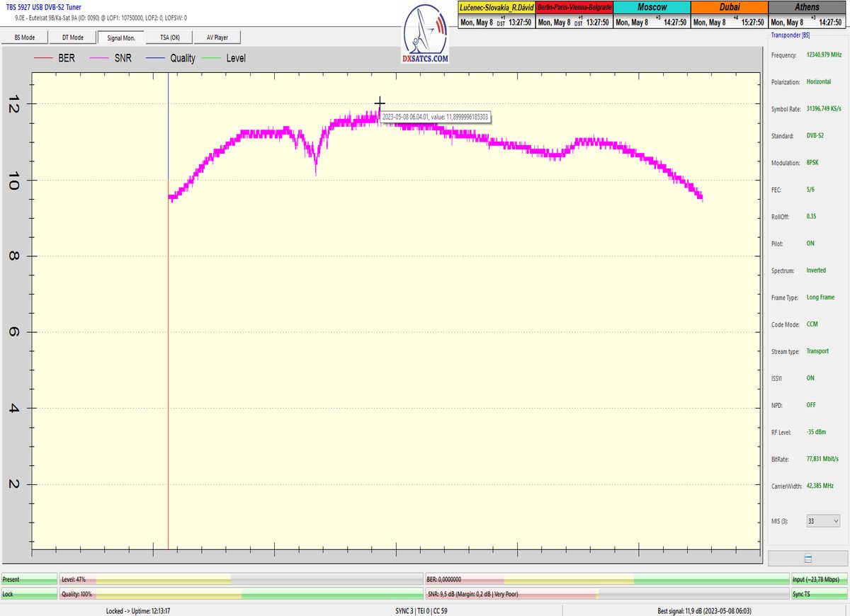Open the AV Player tab
This screenshot has height=616, width=850.
pyautogui.click(x=217, y=38)
